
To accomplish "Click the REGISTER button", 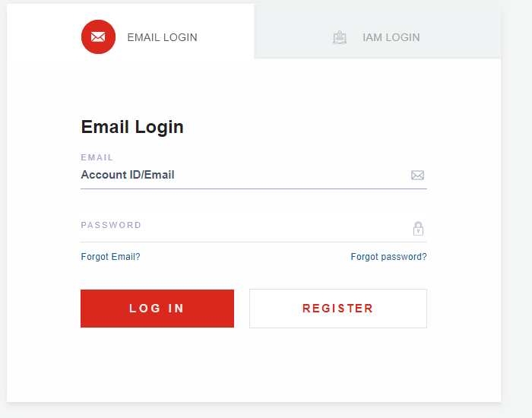I will [x=338, y=309].
